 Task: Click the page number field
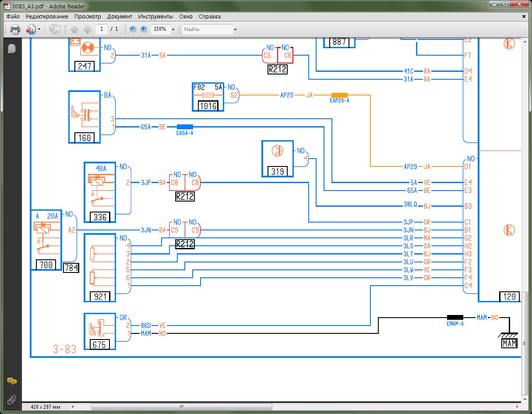click(x=102, y=29)
